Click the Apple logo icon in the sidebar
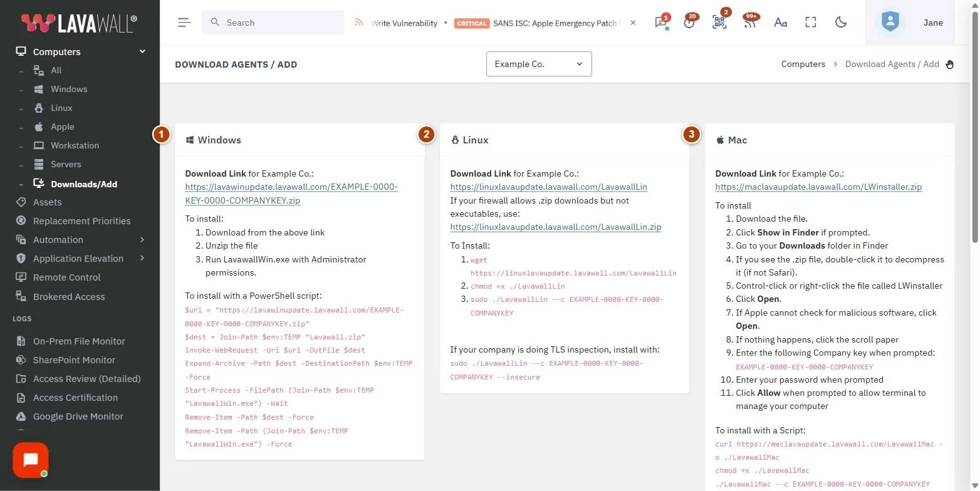The image size is (980, 491). pos(39,127)
